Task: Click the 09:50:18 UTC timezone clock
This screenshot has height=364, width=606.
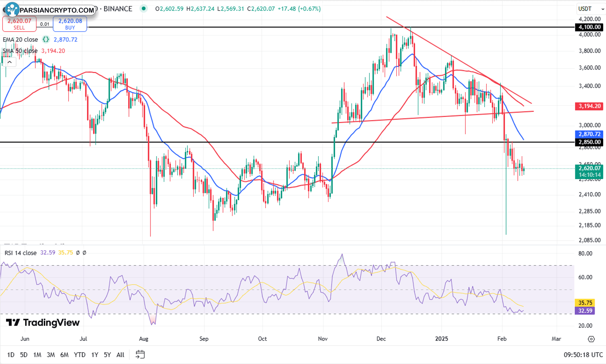Action: (x=583, y=355)
